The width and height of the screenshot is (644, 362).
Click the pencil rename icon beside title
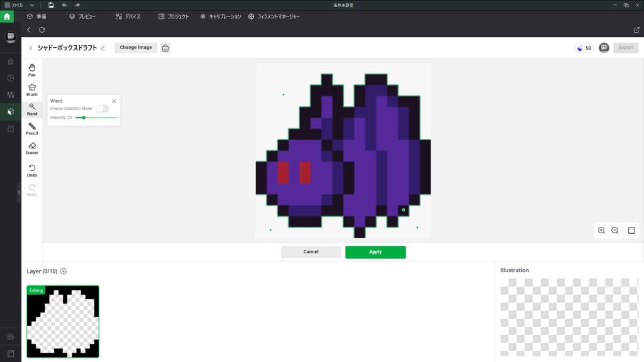pyautogui.click(x=103, y=48)
